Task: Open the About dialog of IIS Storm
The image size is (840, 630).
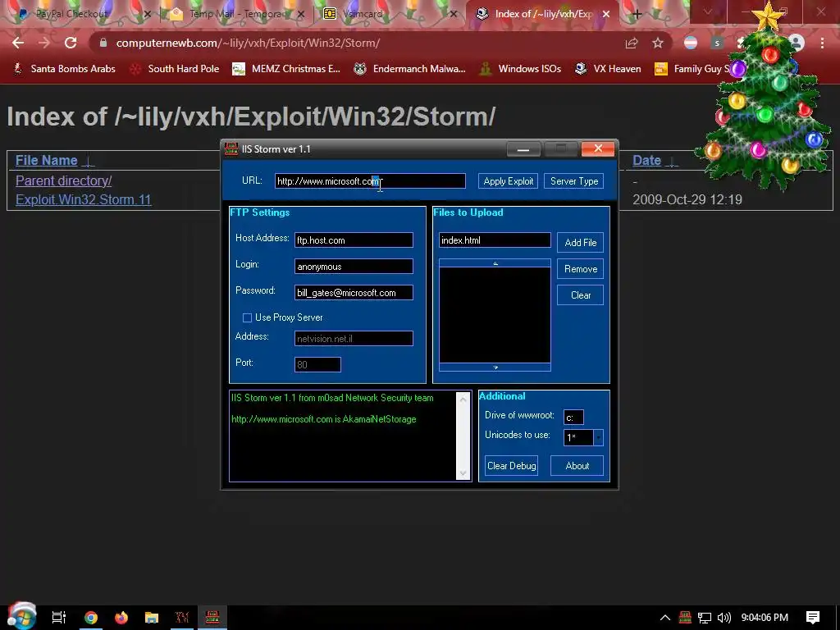Action: (x=577, y=466)
